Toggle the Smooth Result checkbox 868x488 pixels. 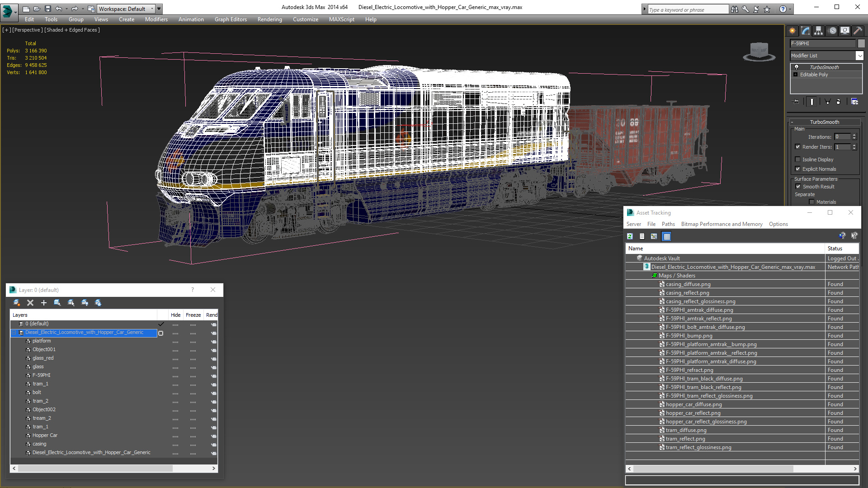[x=798, y=187]
